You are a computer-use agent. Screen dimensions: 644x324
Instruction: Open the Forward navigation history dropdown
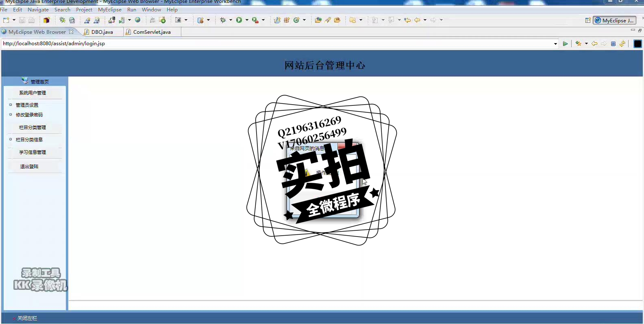pos(441,20)
